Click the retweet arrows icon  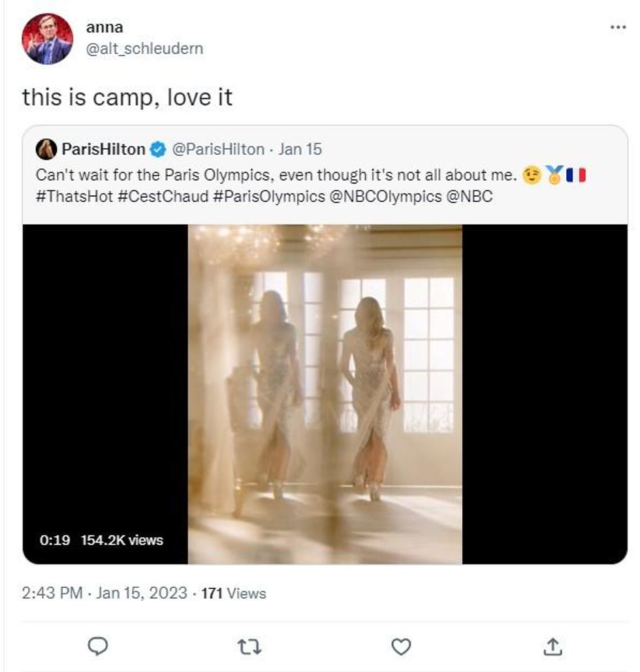(249, 647)
